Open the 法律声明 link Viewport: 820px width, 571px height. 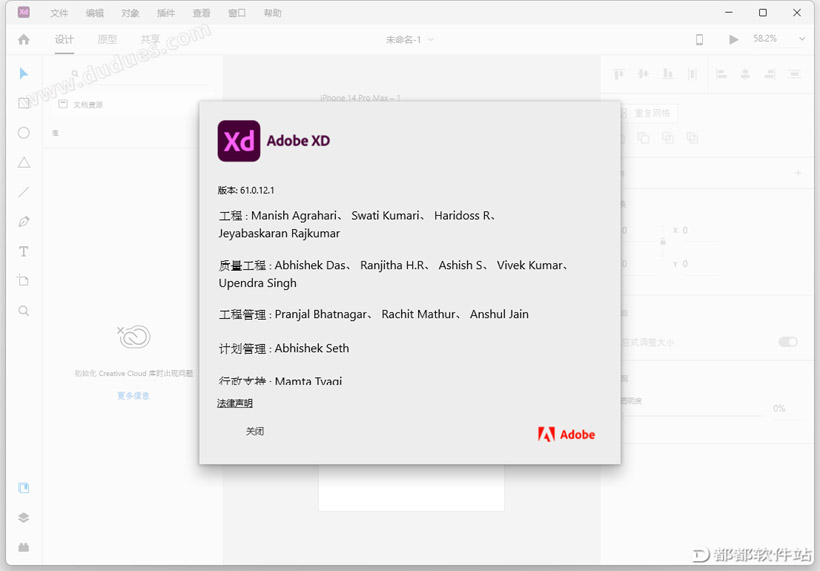(235, 403)
